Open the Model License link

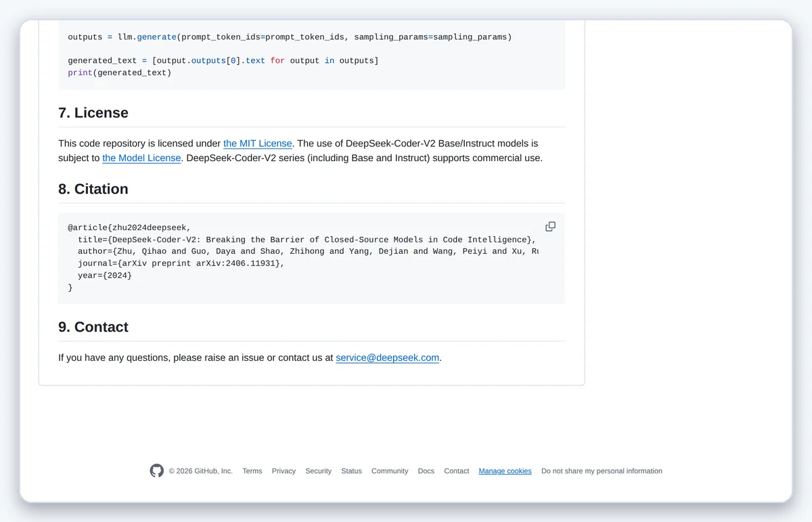(x=141, y=158)
